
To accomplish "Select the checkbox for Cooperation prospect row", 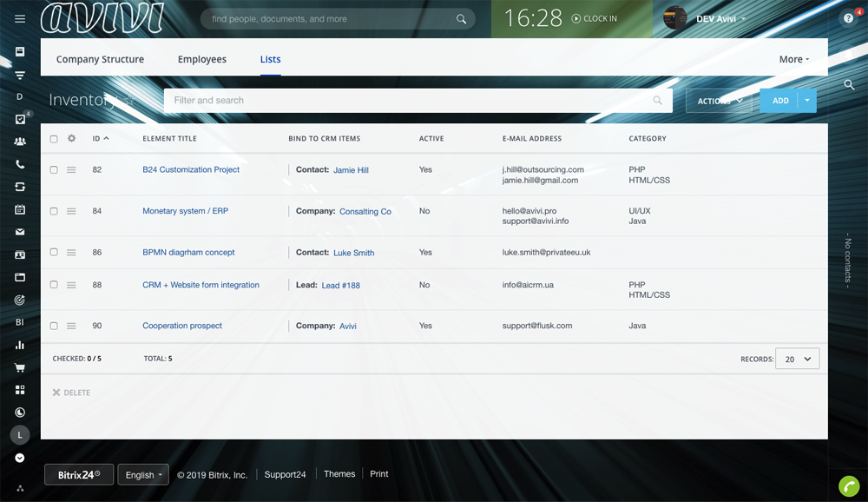I will 54,326.
